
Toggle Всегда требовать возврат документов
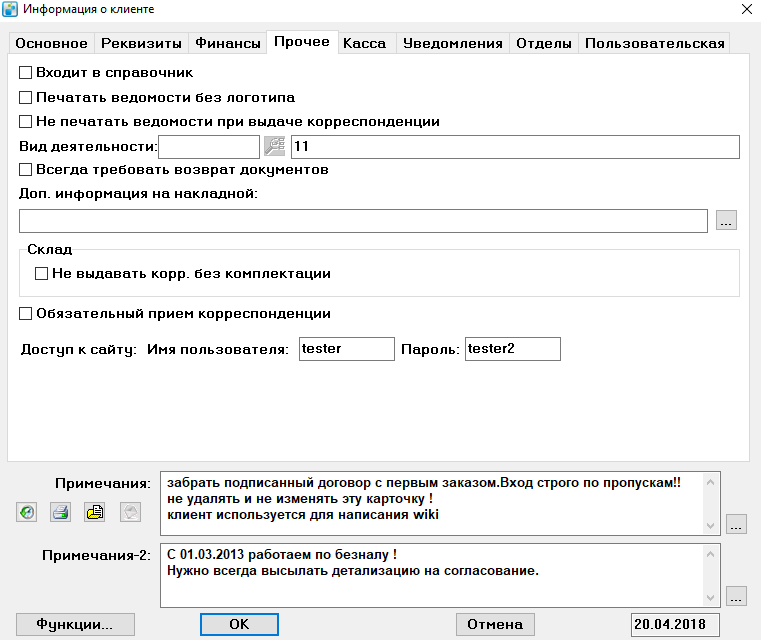[25, 170]
